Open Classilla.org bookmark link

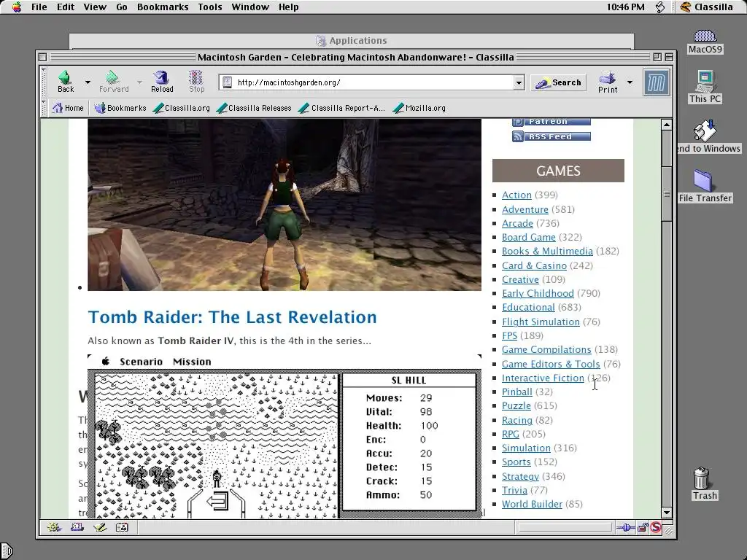(x=182, y=108)
